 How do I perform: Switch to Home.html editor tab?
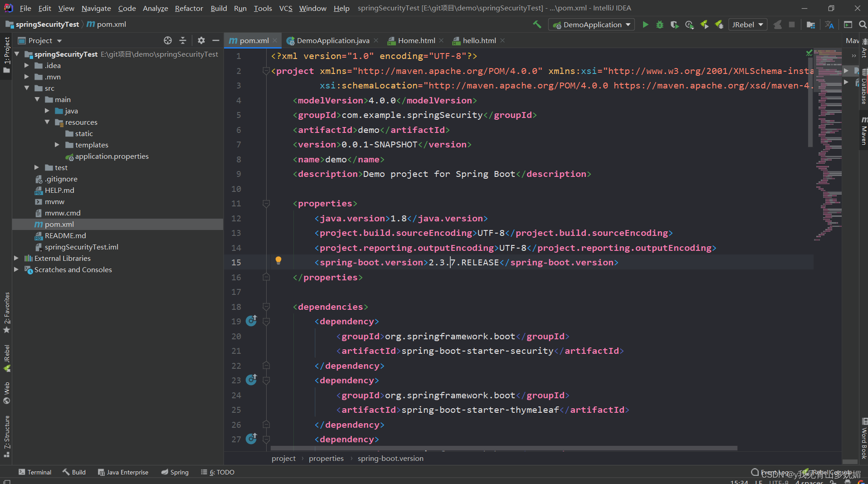(x=416, y=40)
